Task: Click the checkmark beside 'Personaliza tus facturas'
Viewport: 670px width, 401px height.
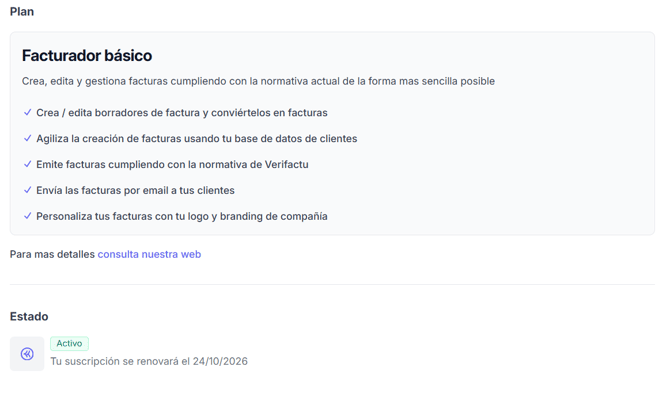Action: pyautogui.click(x=27, y=216)
